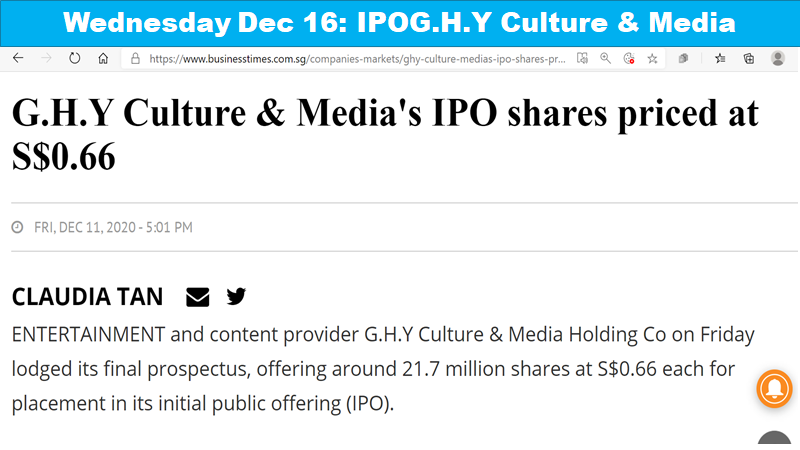
Task: Click the orange notification bell button
Action: 774,389
